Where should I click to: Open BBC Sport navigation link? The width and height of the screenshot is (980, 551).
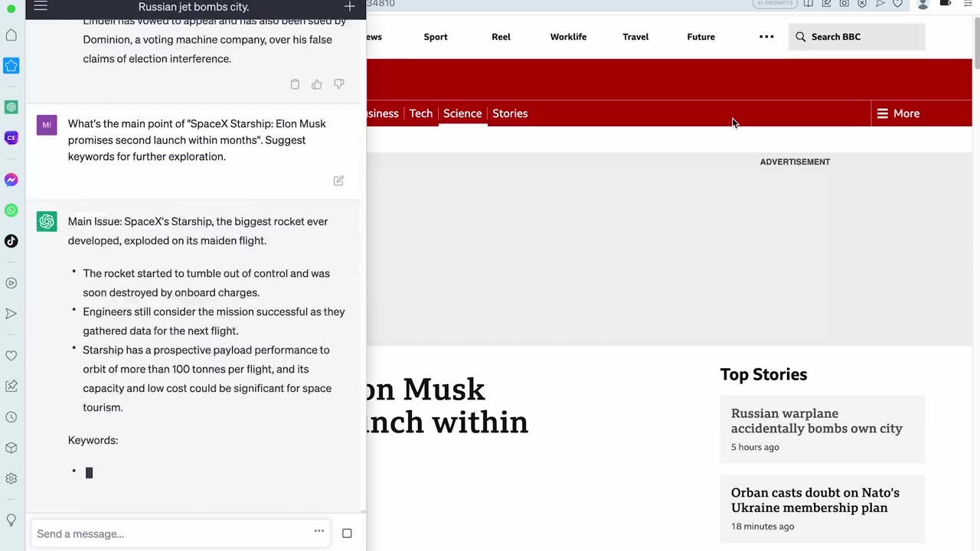coord(436,37)
